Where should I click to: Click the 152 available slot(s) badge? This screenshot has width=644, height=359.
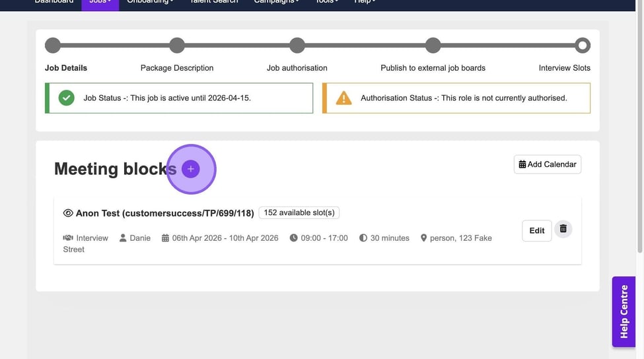pyautogui.click(x=299, y=212)
